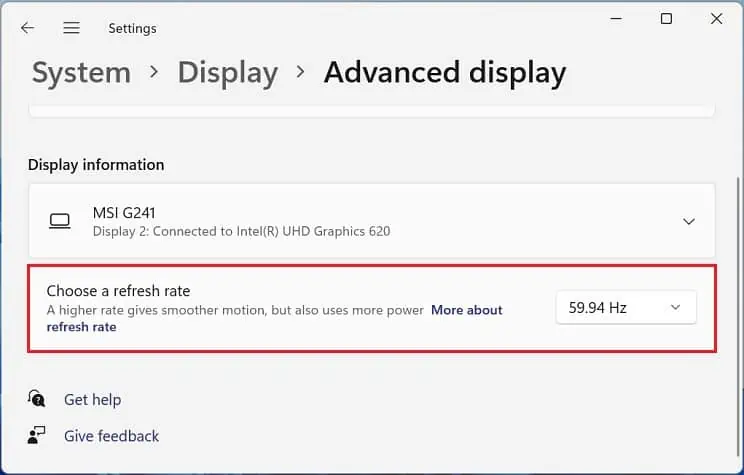744x475 pixels.
Task: Expand the MSI G241 display details chevron
Action: pyautogui.click(x=688, y=221)
